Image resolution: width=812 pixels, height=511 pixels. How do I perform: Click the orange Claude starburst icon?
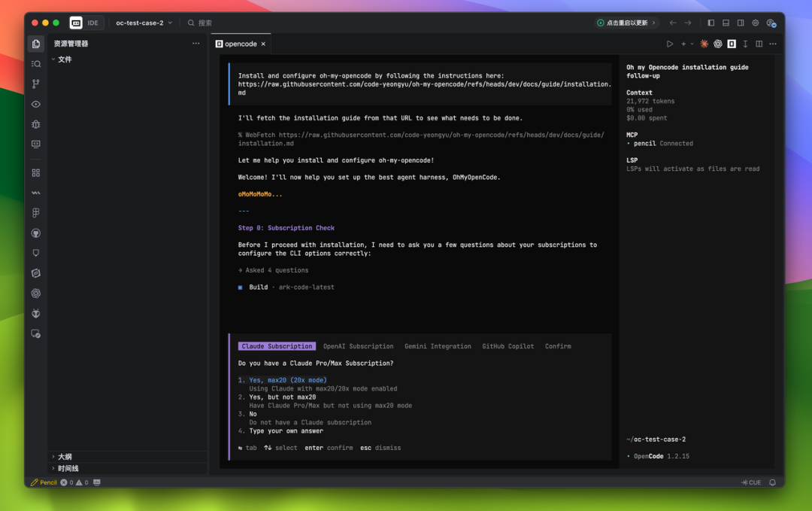tap(704, 44)
